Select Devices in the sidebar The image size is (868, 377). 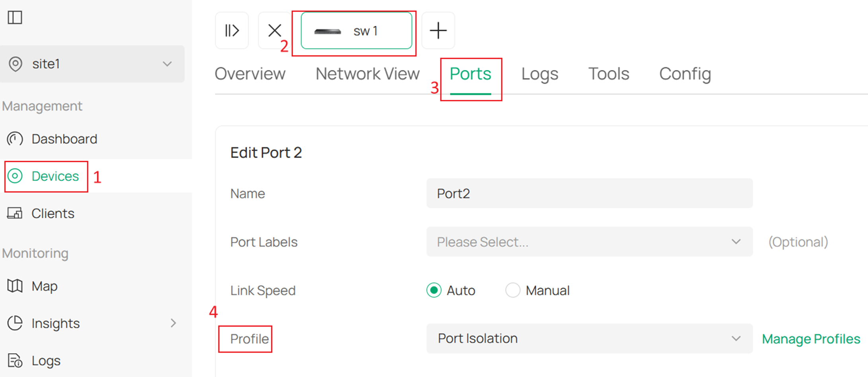click(x=55, y=176)
